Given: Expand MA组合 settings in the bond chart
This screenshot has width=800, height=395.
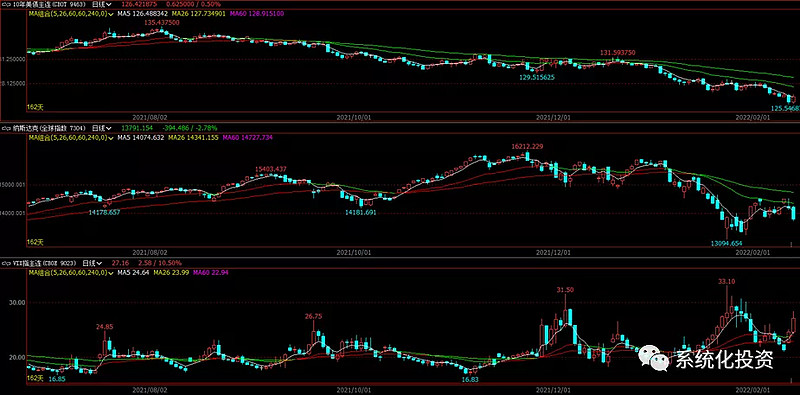Looking at the screenshot, I should click(x=70, y=15).
